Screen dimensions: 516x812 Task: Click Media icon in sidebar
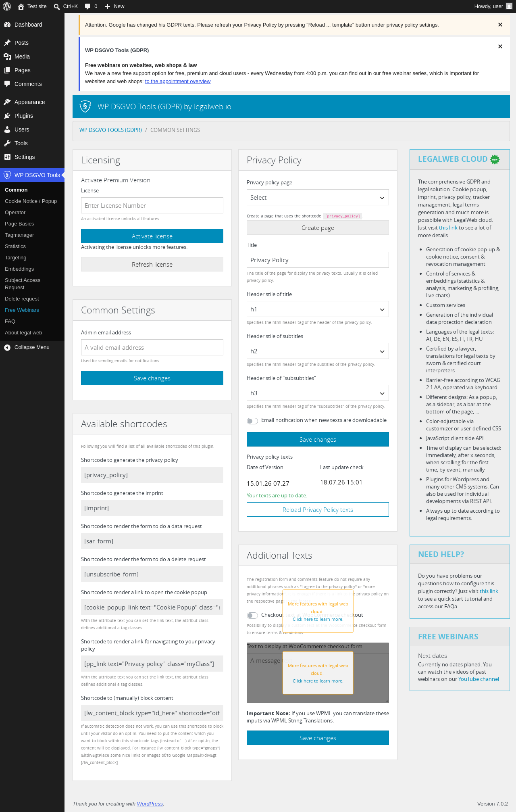[x=7, y=56]
